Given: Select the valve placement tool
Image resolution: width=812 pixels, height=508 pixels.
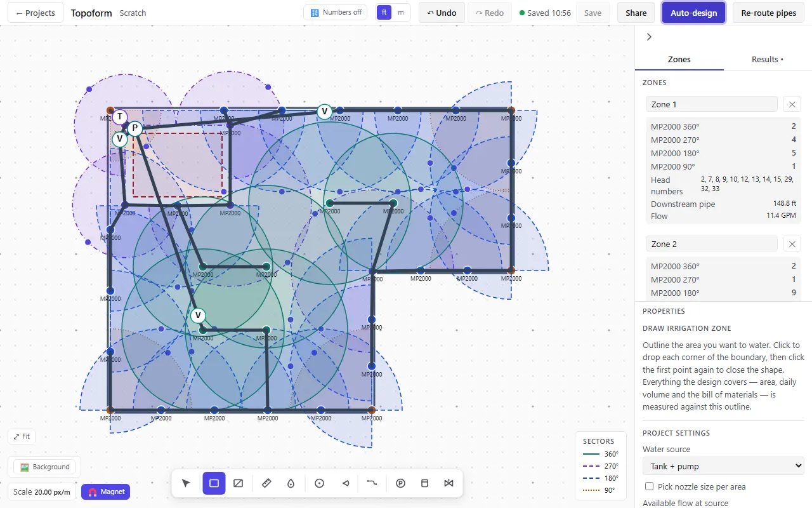Looking at the screenshot, I should 449,483.
